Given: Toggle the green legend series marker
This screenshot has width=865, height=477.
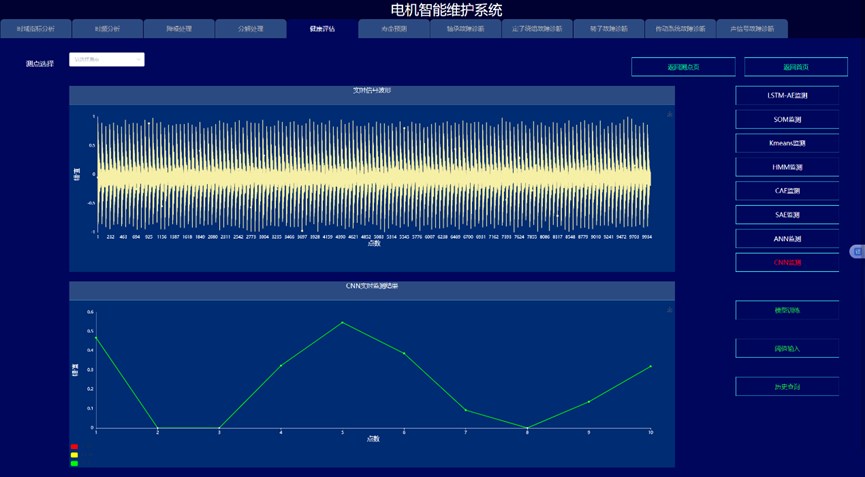Looking at the screenshot, I should click(74, 463).
